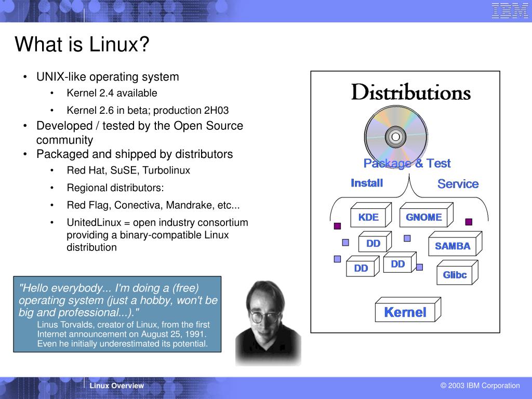Click the 'Linus Torvalds, creator of Linux' attribution
Image resolution: width=532 pixels, height=399 pixels.
(124, 334)
